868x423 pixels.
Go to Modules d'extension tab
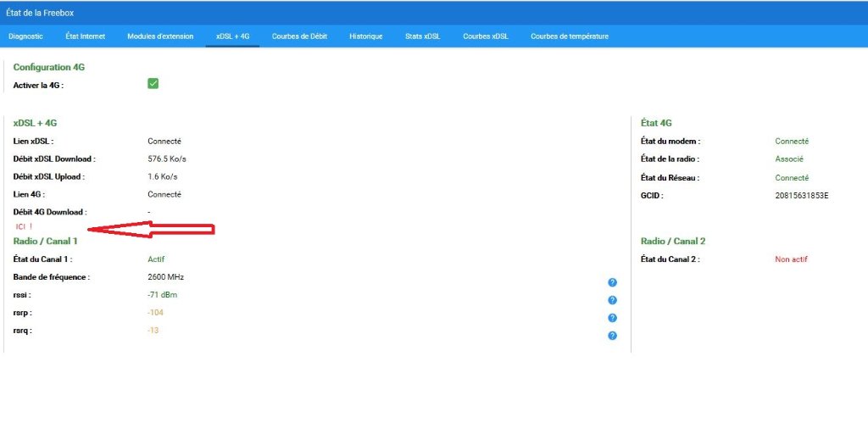click(x=160, y=36)
